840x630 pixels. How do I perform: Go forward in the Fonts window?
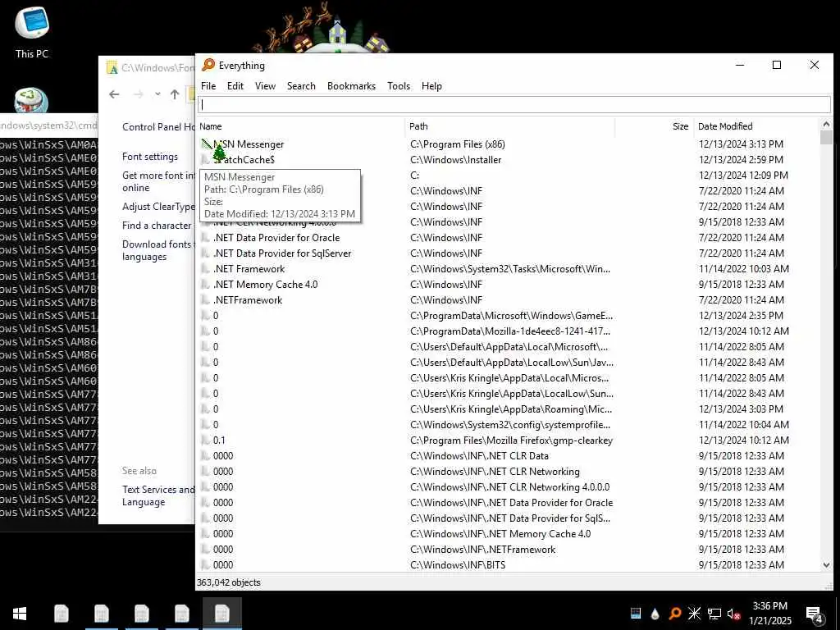[x=138, y=94]
